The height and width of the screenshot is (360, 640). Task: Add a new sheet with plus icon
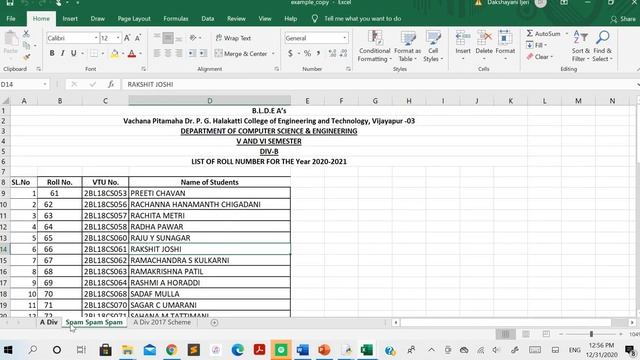coord(214,323)
